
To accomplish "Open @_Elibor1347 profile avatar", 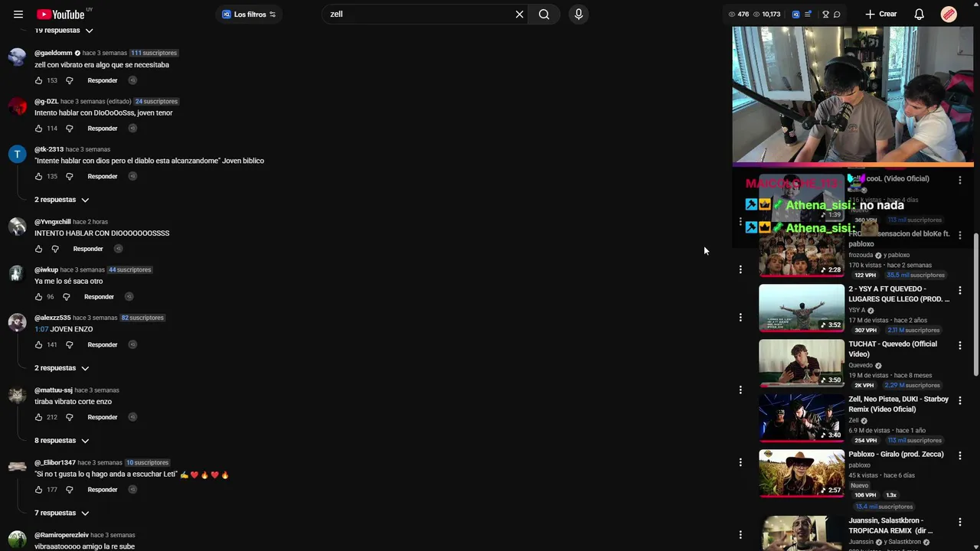I will [x=17, y=466].
